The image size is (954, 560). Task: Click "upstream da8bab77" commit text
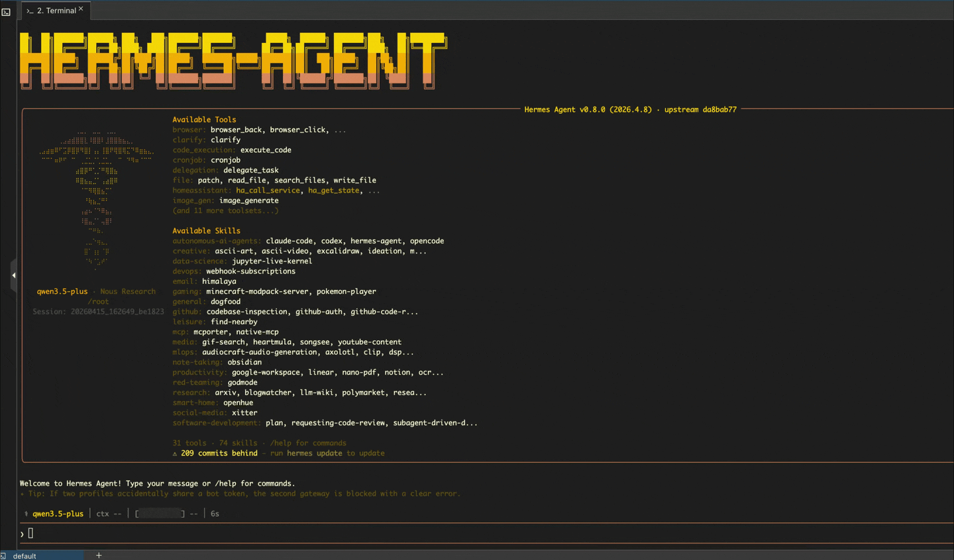700,110
